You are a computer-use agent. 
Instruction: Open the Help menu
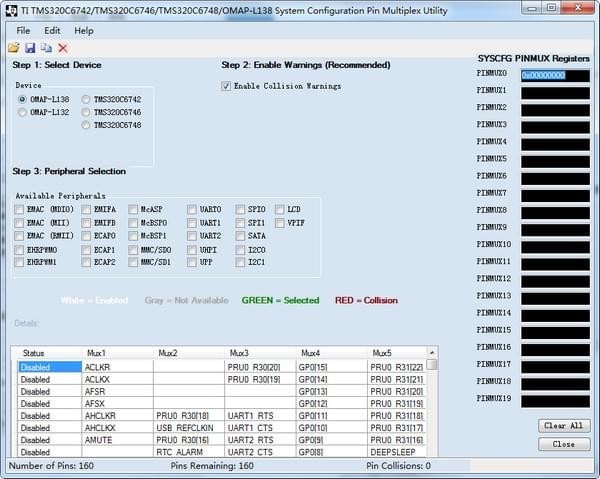[84, 30]
